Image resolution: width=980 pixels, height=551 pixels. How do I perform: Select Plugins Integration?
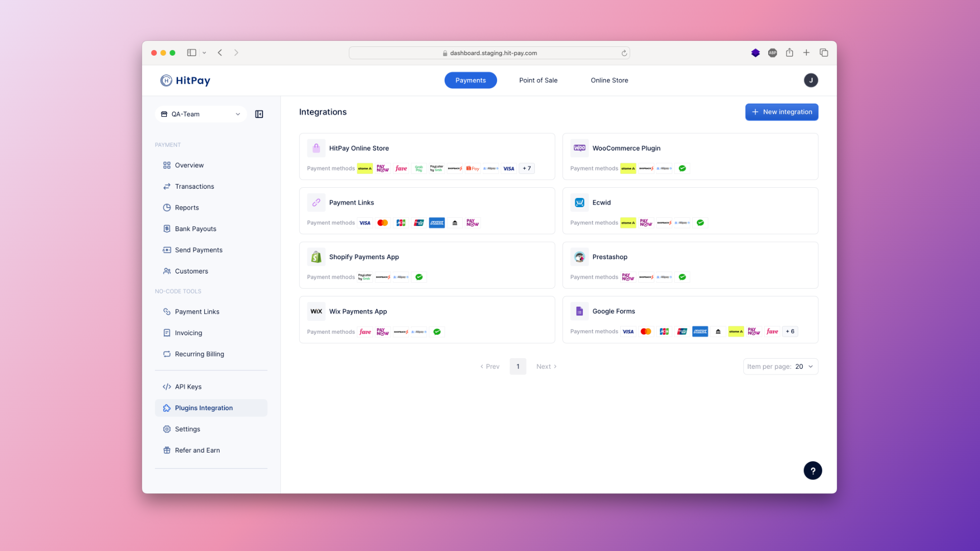click(211, 408)
